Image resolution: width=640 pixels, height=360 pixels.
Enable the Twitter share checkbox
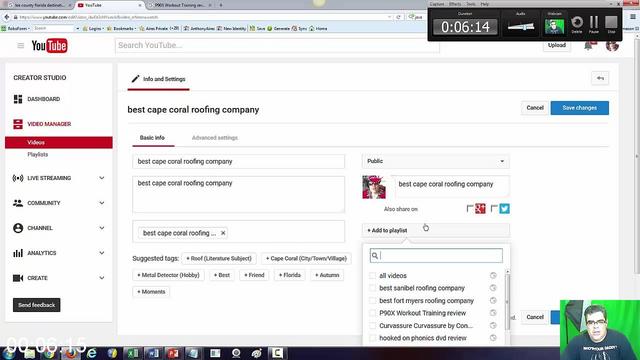(x=494, y=209)
